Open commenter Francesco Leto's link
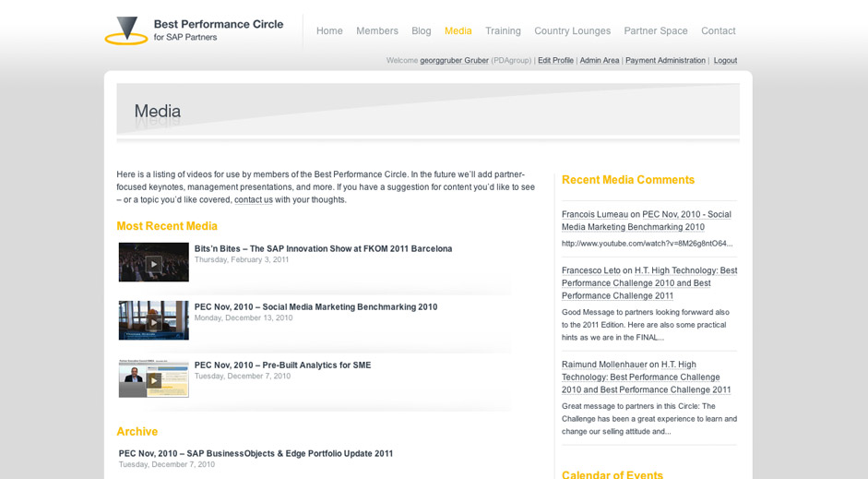 (590, 270)
